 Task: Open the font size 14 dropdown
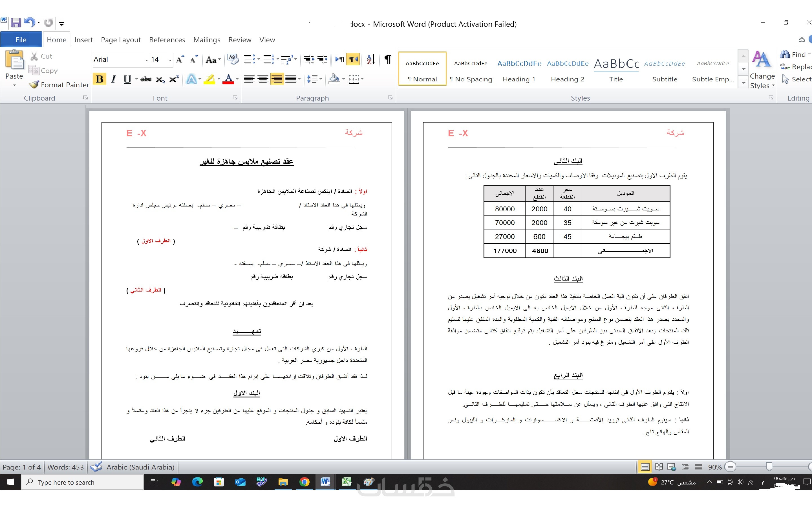pos(170,60)
